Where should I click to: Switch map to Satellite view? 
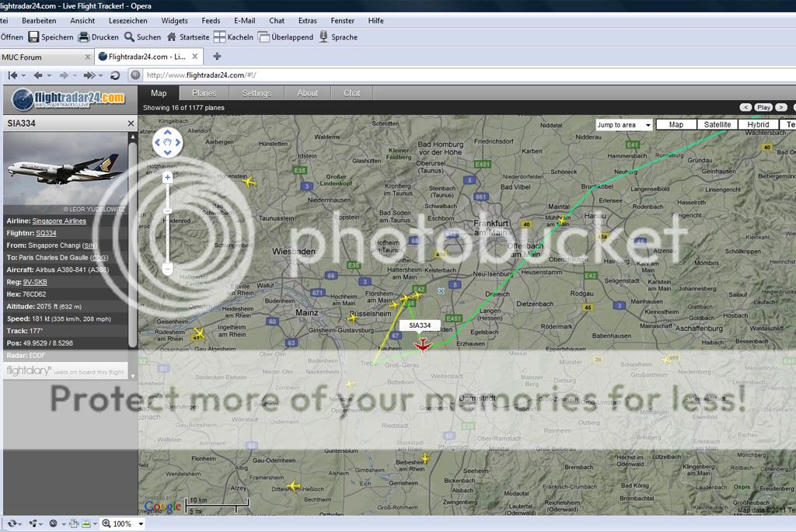click(717, 124)
